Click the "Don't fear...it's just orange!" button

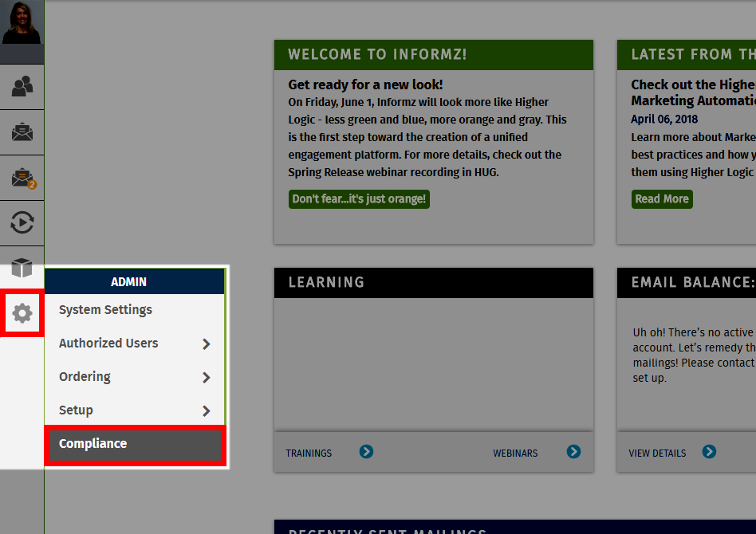[359, 199]
